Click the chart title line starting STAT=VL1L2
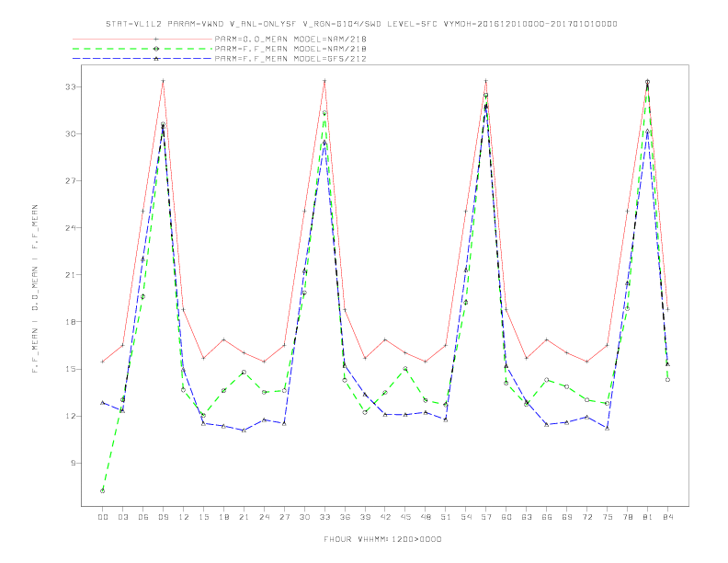728x563 pixels. point(361,24)
